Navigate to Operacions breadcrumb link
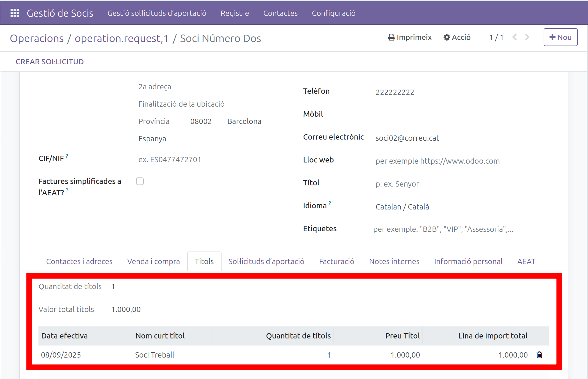Screen dimensions: 588x379 pyautogui.click(x=37, y=38)
